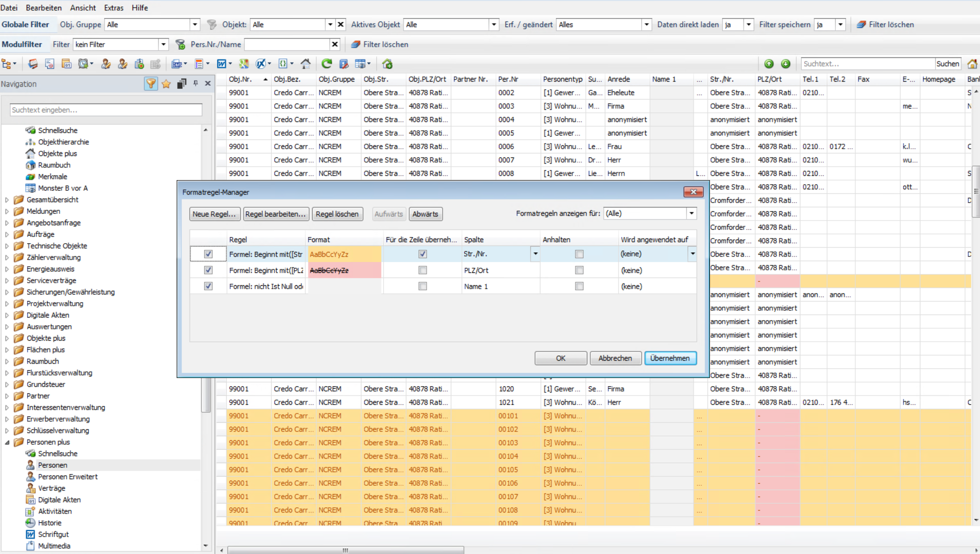Click the Neue Regel... button
The image size is (980, 554).
tap(214, 214)
